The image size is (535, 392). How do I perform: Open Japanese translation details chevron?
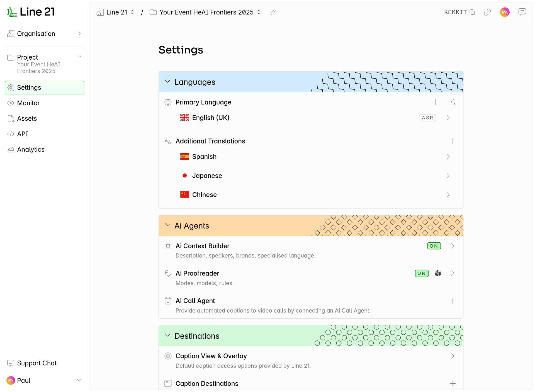(448, 176)
